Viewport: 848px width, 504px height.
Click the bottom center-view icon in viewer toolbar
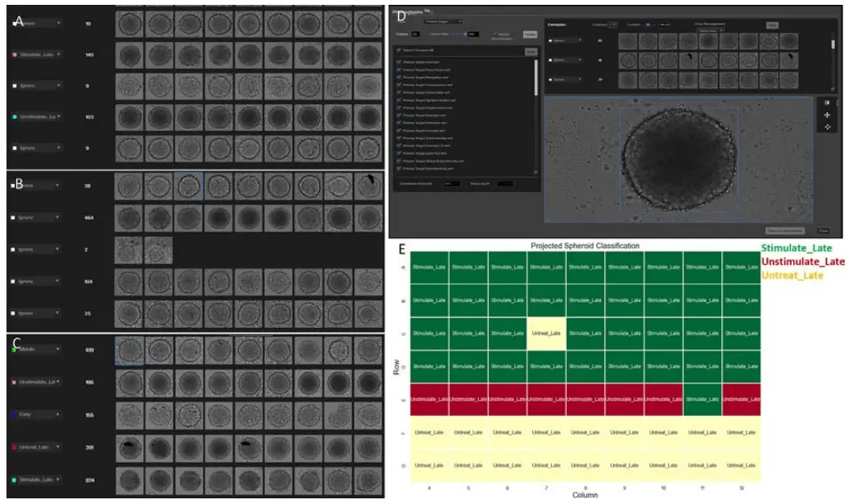click(x=827, y=128)
